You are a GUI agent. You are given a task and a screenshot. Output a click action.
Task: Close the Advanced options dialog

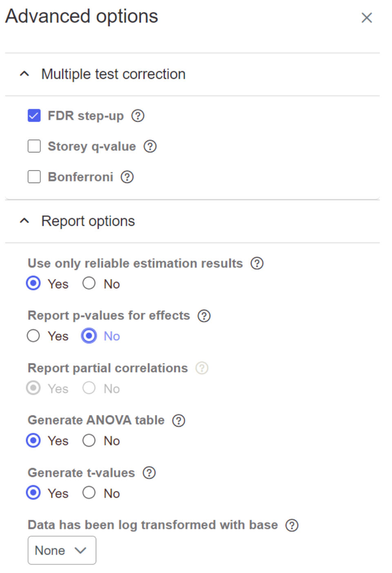(x=367, y=18)
